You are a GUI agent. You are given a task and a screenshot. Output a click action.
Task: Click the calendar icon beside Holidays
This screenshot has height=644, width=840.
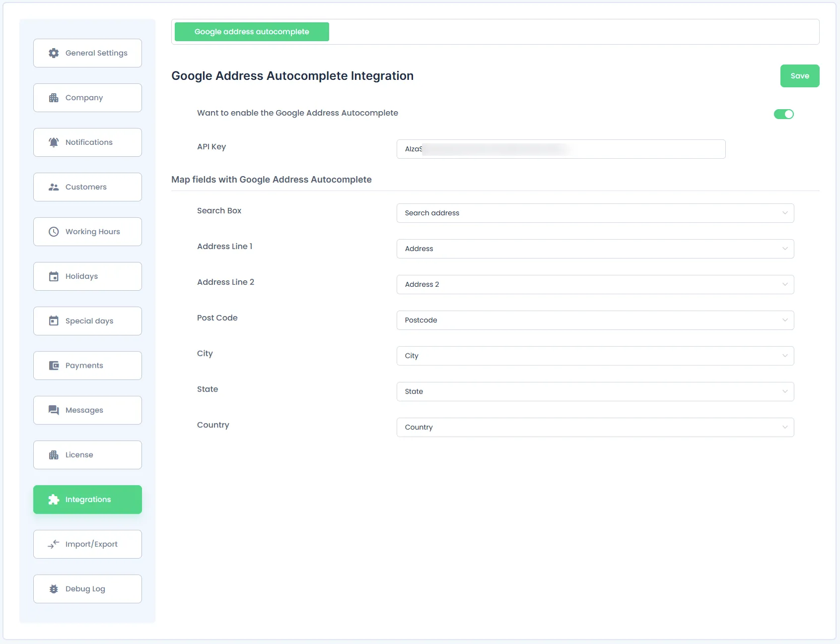[54, 276]
